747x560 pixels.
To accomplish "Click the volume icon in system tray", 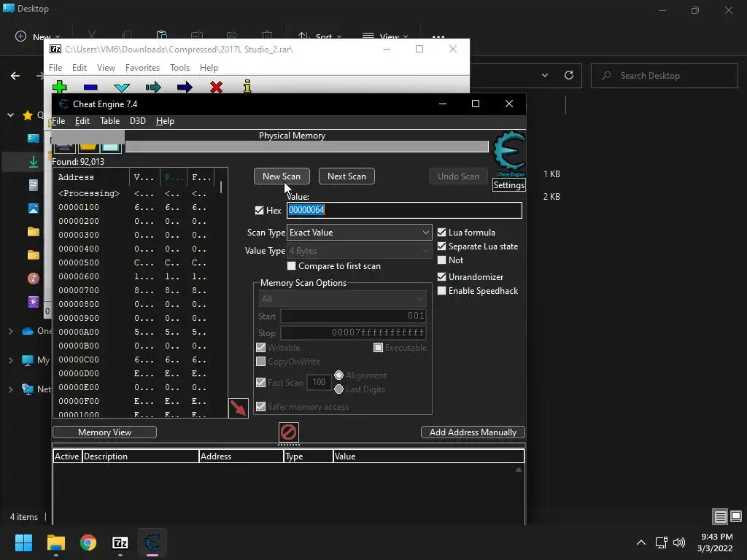I will pyautogui.click(x=679, y=542).
